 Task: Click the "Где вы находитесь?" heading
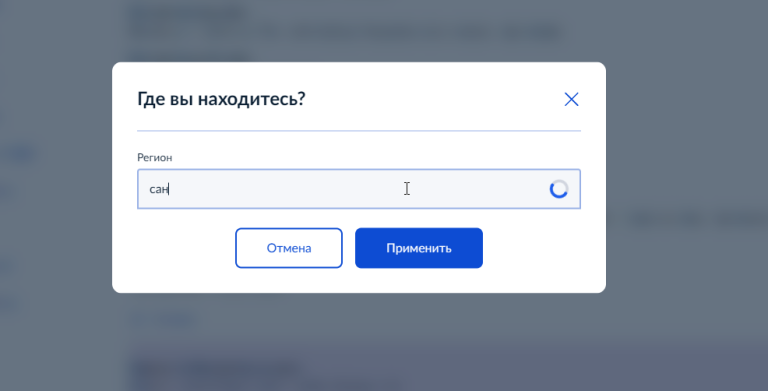click(221, 99)
